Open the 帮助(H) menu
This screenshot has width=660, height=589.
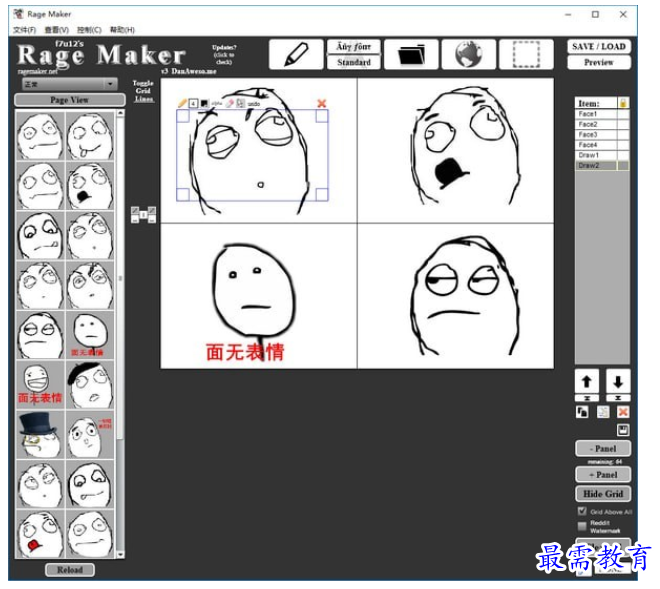click(x=122, y=30)
